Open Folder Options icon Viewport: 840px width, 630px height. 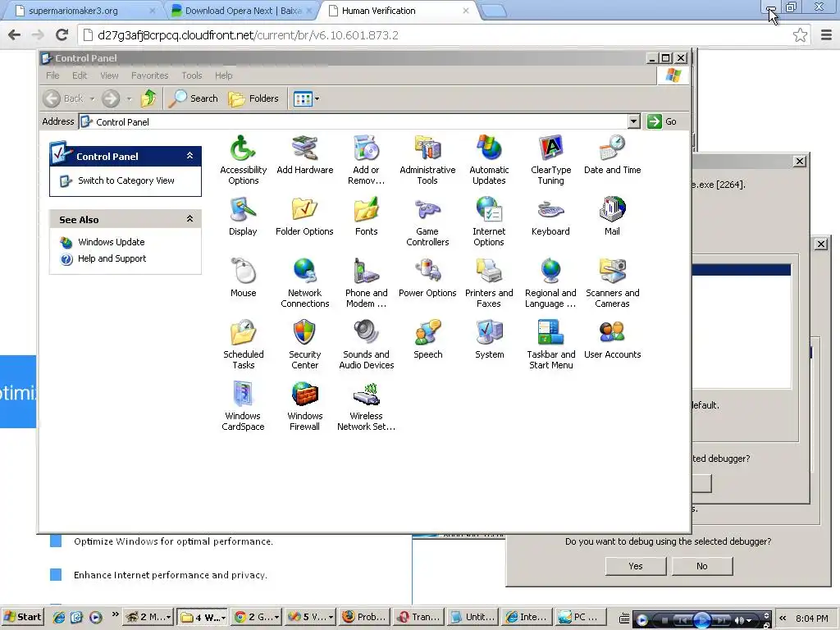click(x=305, y=217)
